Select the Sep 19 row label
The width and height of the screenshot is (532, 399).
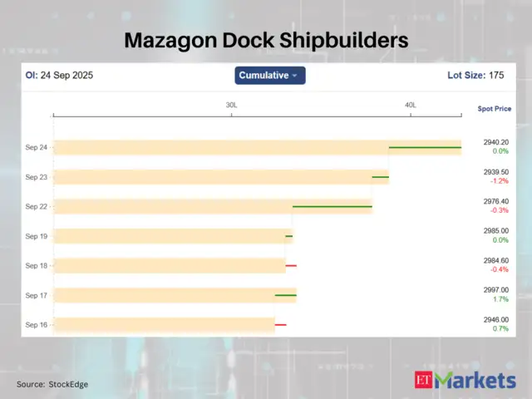(x=36, y=236)
